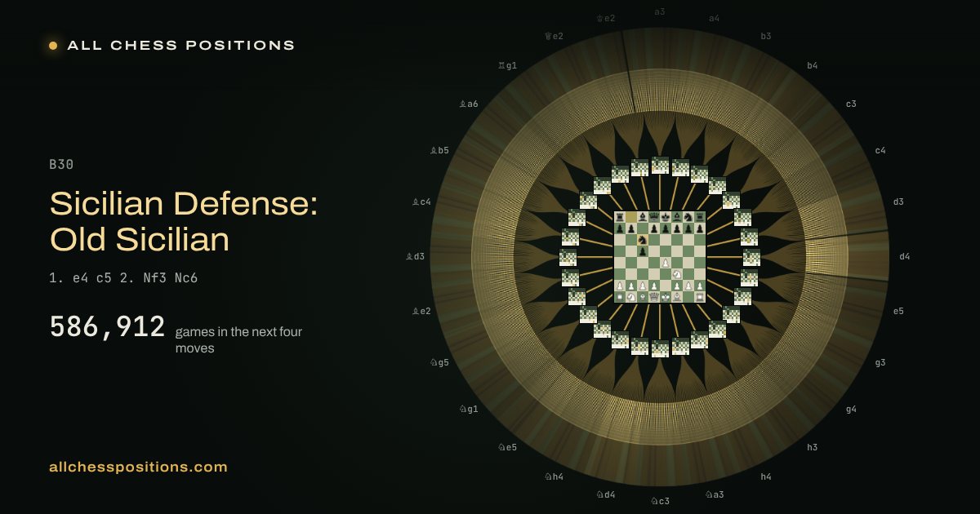Choose the knight e5 move label
The width and height of the screenshot is (980, 514).
[x=507, y=447]
